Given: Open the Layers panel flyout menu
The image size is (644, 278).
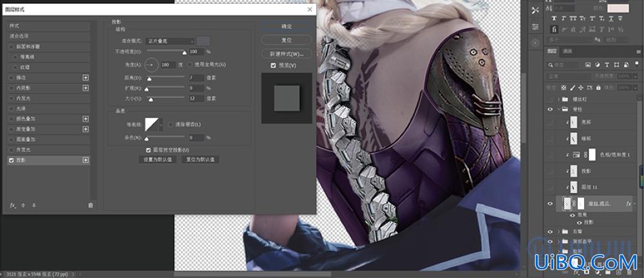Looking at the screenshot, I should (638, 52).
